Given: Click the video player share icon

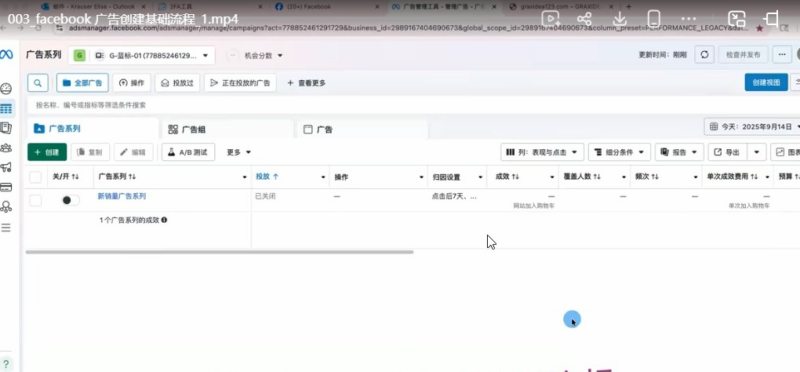Looking at the screenshot, I should 584,19.
